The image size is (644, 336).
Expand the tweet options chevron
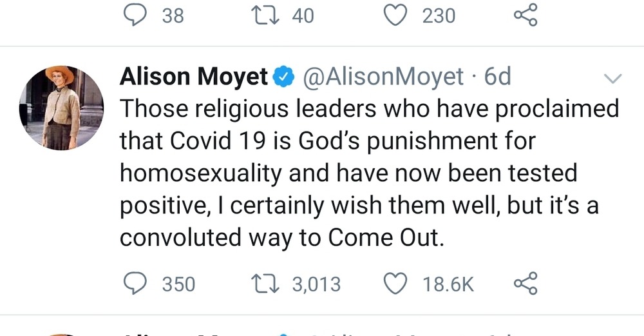pos(612,79)
